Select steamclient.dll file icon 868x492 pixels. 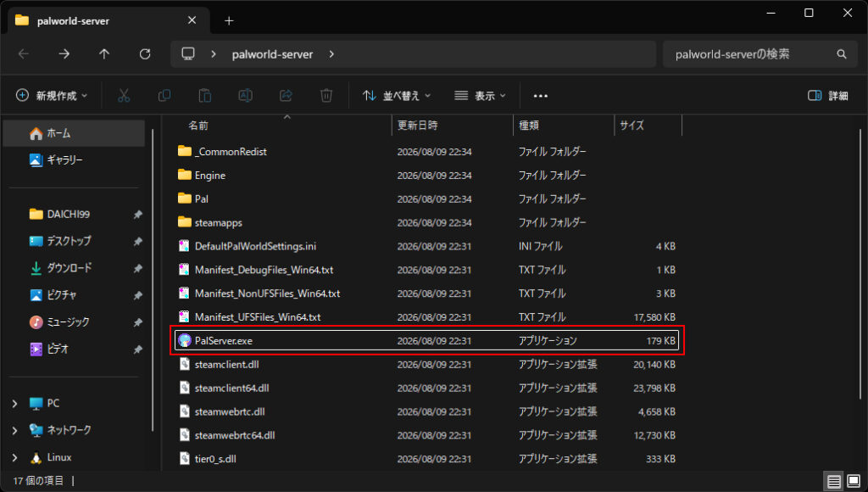(x=185, y=365)
